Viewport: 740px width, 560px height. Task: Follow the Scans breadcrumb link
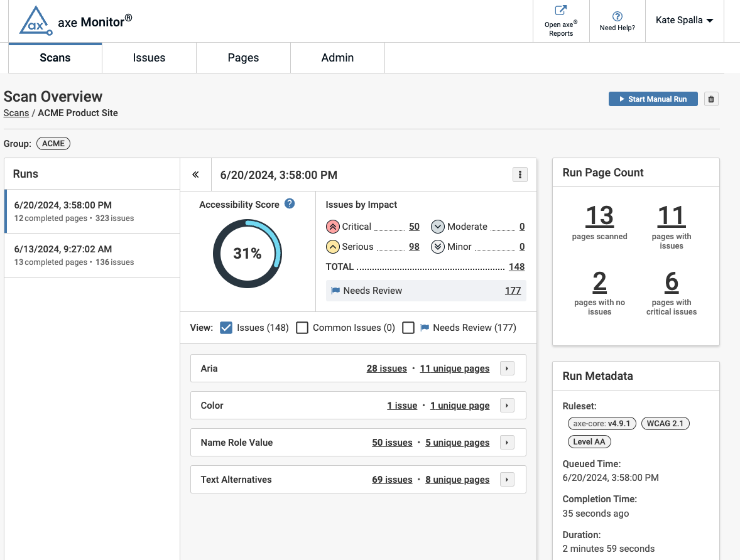coord(16,113)
